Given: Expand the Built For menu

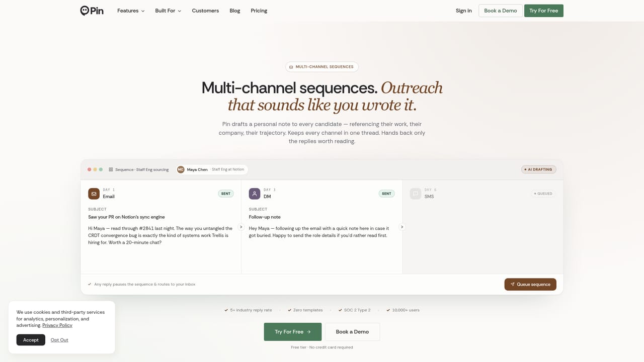Looking at the screenshot, I should pyautogui.click(x=168, y=11).
